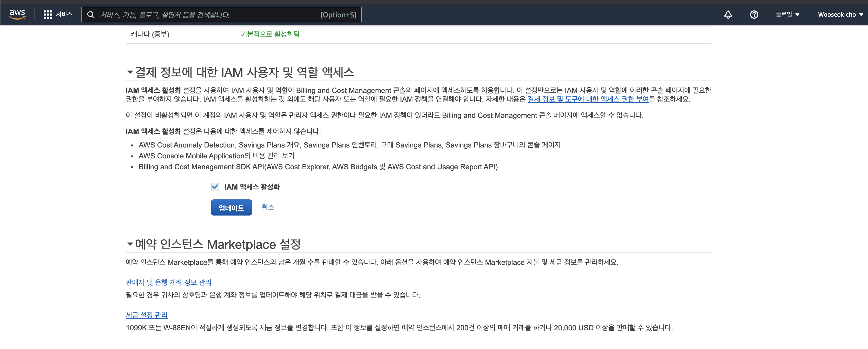Viewport: 868px width, 349px height.
Task: Click the search magnifier icon
Action: tap(91, 15)
